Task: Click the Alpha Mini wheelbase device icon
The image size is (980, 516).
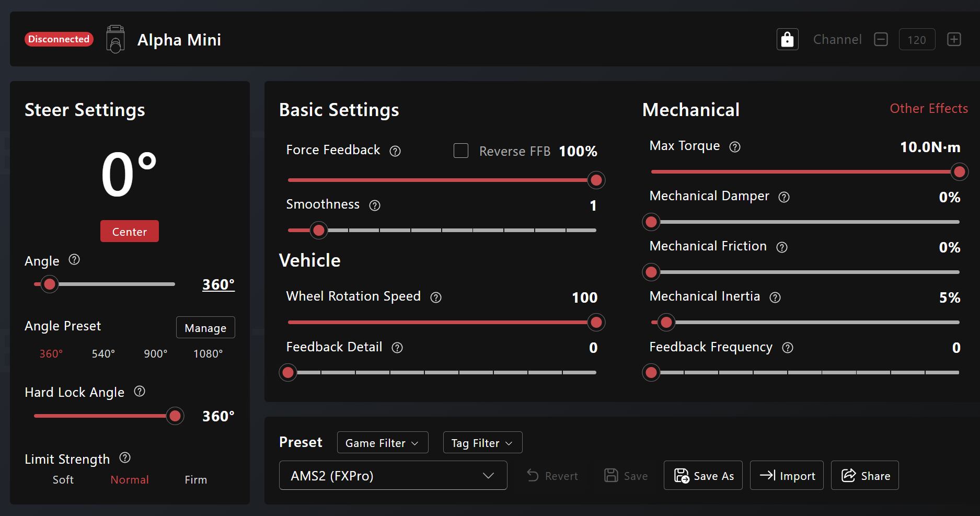Action: 115,39
